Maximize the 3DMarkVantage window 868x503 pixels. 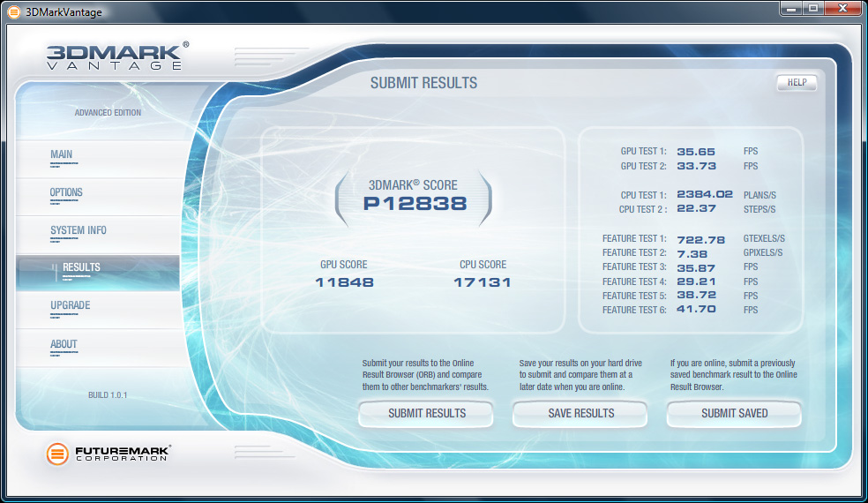(x=813, y=8)
